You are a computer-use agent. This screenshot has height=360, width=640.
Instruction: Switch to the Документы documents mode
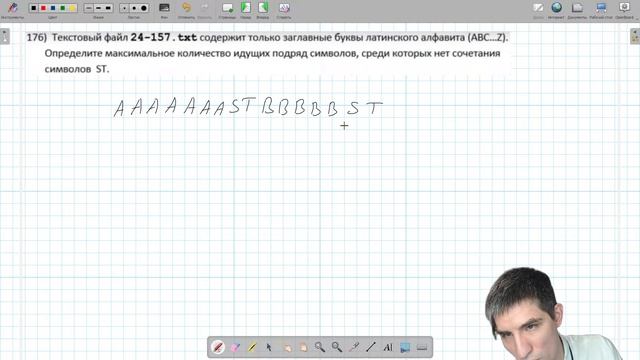pyautogui.click(x=577, y=9)
